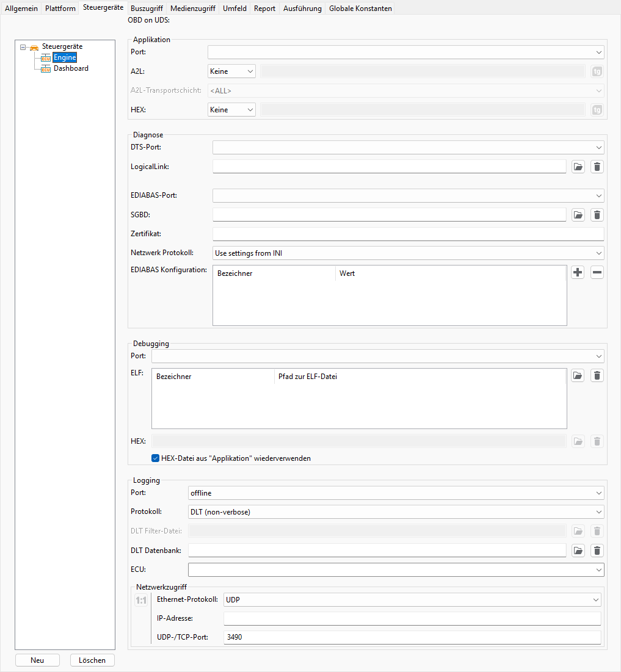Open folder browser for LogicalLink

[x=578, y=167]
